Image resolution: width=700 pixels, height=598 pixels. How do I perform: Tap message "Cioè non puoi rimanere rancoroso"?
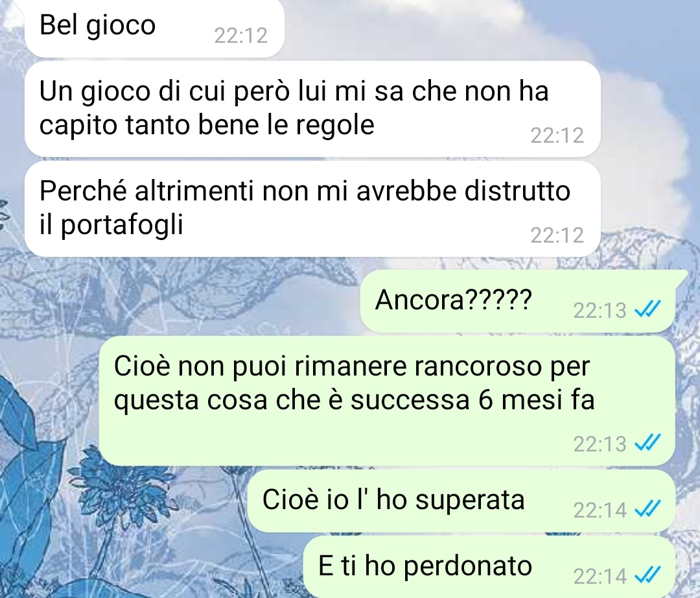click(x=386, y=401)
